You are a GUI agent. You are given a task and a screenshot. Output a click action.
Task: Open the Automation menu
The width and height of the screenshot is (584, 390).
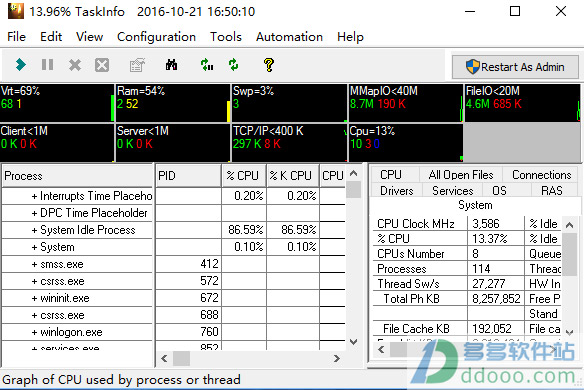[x=289, y=37]
